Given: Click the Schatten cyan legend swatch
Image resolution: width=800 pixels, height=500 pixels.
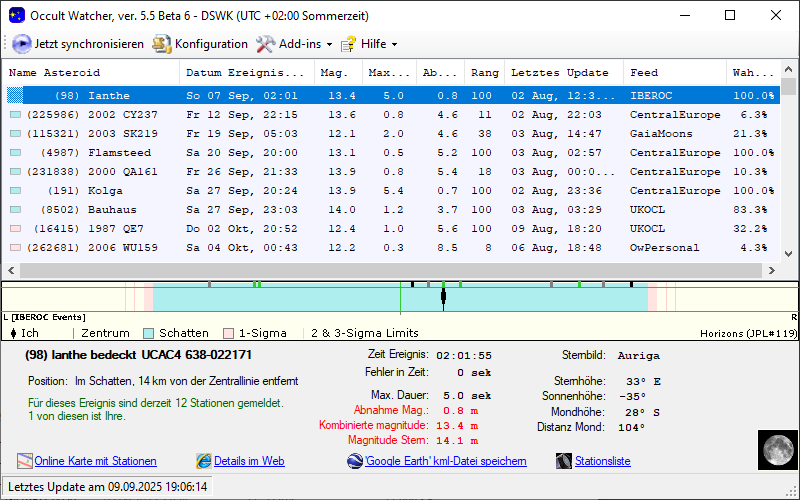Looking at the screenshot, I should 149,333.
